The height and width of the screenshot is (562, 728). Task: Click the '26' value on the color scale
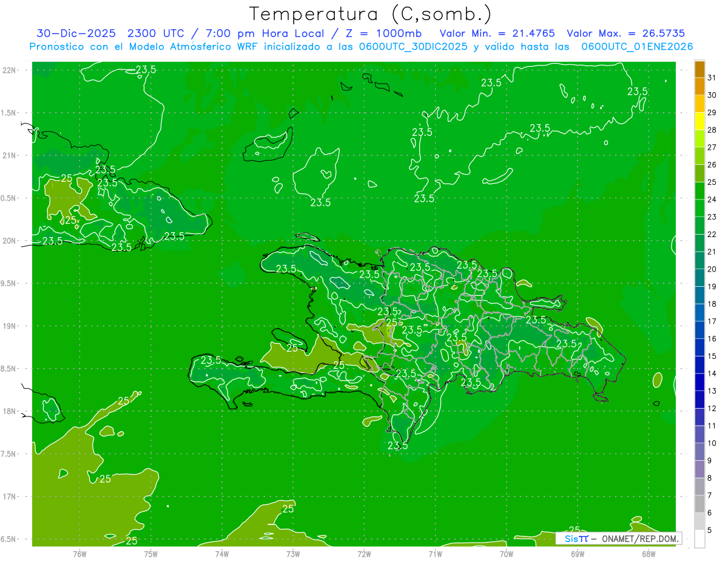[712, 164]
